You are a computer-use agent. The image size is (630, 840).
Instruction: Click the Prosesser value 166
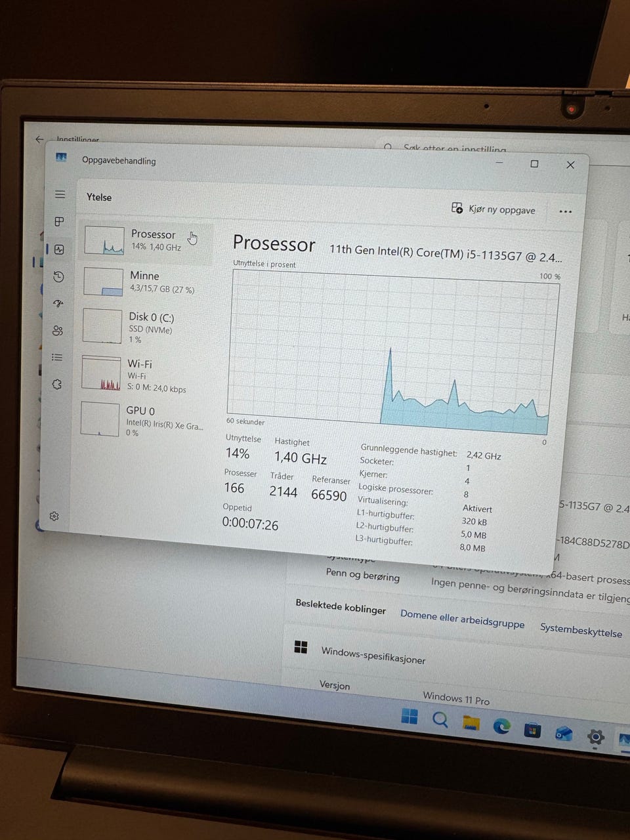tap(234, 488)
